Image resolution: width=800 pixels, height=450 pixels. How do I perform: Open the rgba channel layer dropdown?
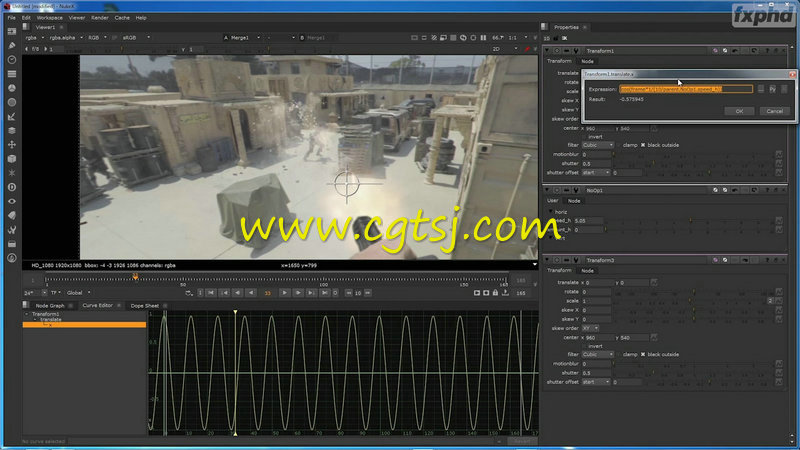pyautogui.click(x=35, y=38)
